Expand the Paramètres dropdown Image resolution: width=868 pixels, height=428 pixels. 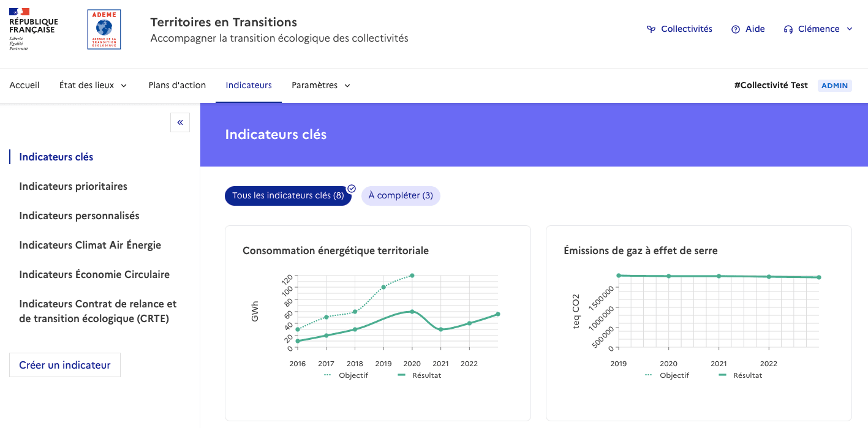[321, 86]
